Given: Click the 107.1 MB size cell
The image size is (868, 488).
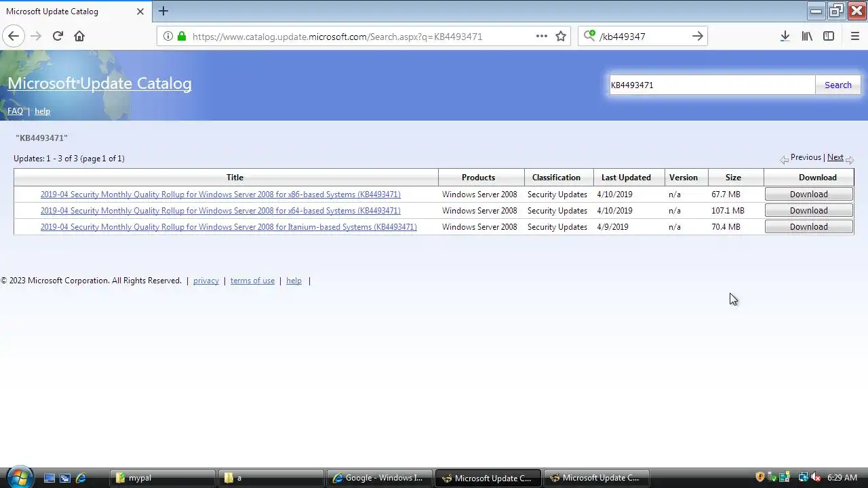Looking at the screenshot, I should click(728, 211).
